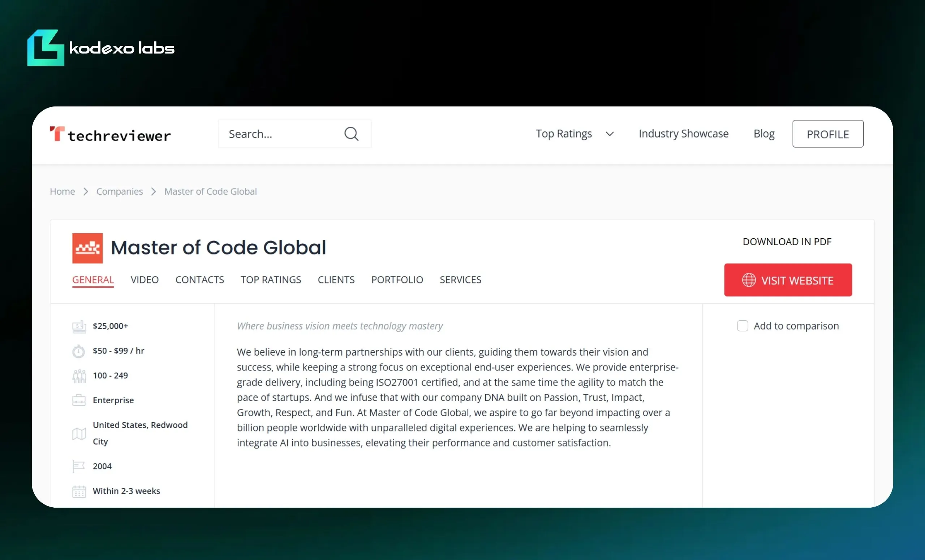Viewport: 925px width, 560px height.
Task: Click the team size people icon
Action: (79, 375)
